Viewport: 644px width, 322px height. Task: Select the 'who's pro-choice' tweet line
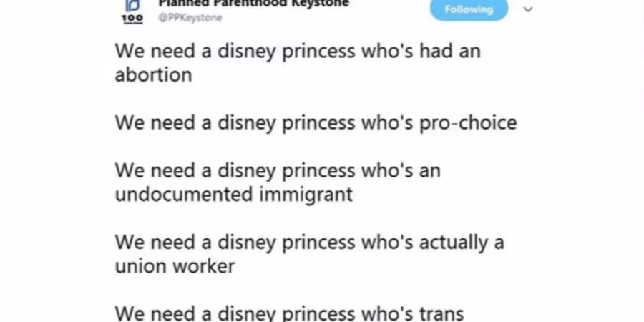coord(316,123)
